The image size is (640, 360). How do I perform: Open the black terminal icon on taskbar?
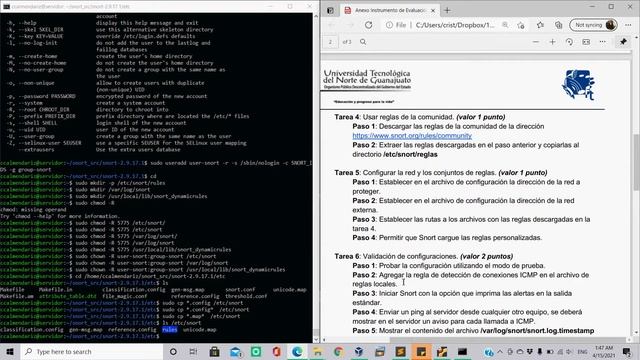click(462, 351)
